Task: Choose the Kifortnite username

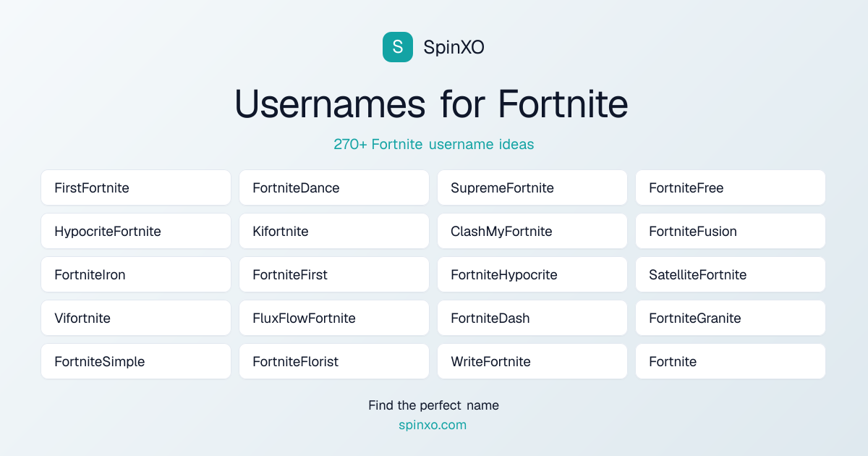Action: click(334, 231)
